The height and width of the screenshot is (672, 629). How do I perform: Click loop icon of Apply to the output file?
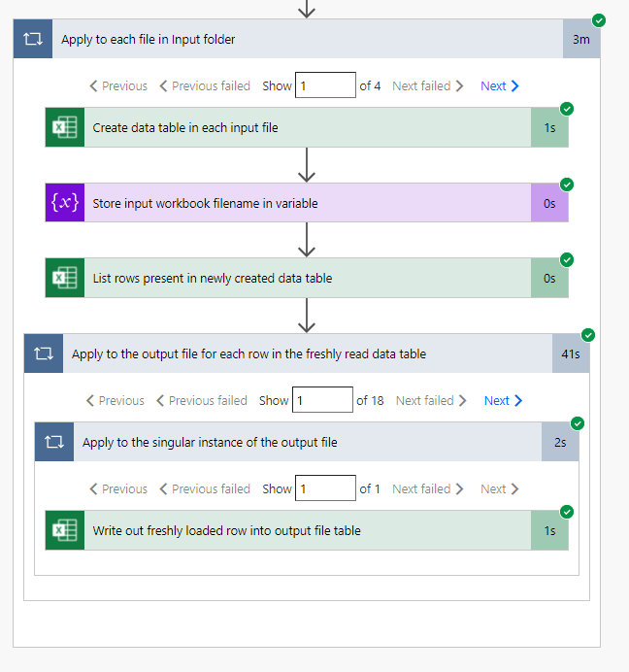[x=43, y=353]
